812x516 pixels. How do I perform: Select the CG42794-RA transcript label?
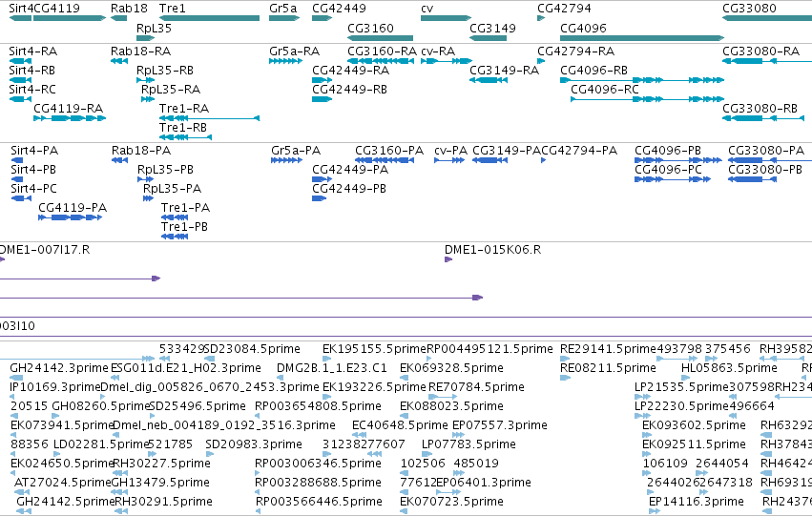coord(576,52)
